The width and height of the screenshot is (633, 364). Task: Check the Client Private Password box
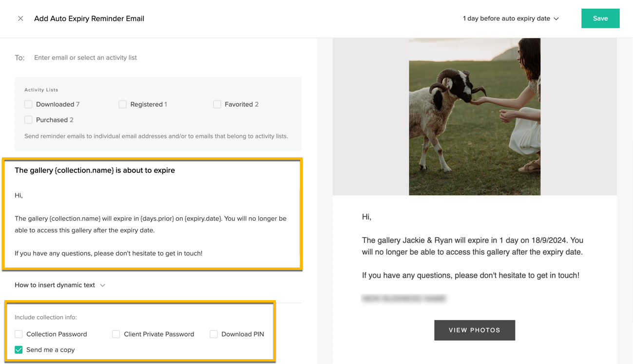coord(115,334)
